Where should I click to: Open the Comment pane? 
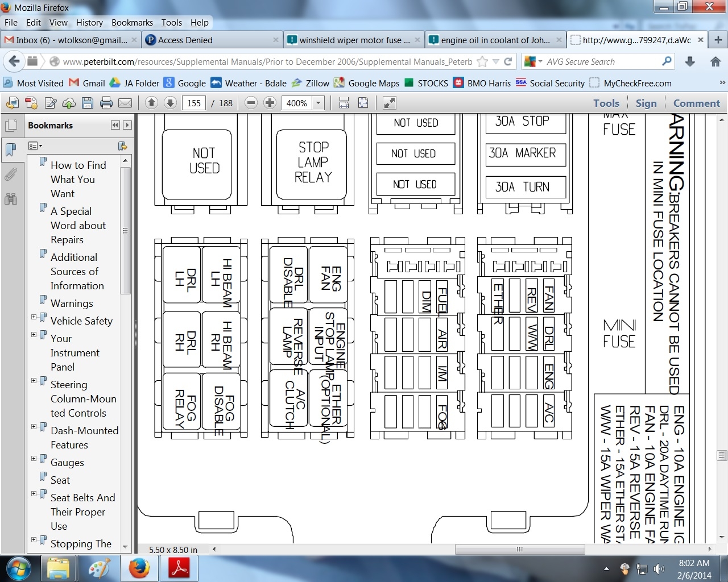tap(696, 103)
